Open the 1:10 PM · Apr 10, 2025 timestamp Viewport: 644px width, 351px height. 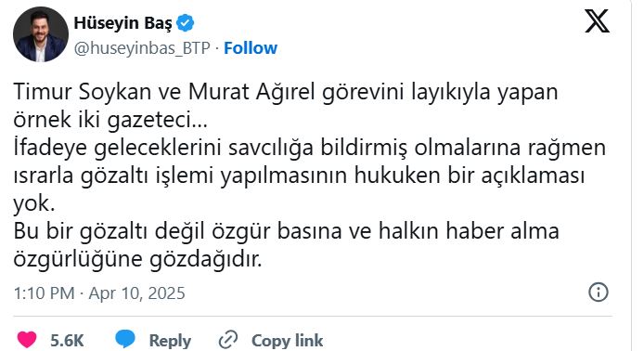click(x=99, y=293)
